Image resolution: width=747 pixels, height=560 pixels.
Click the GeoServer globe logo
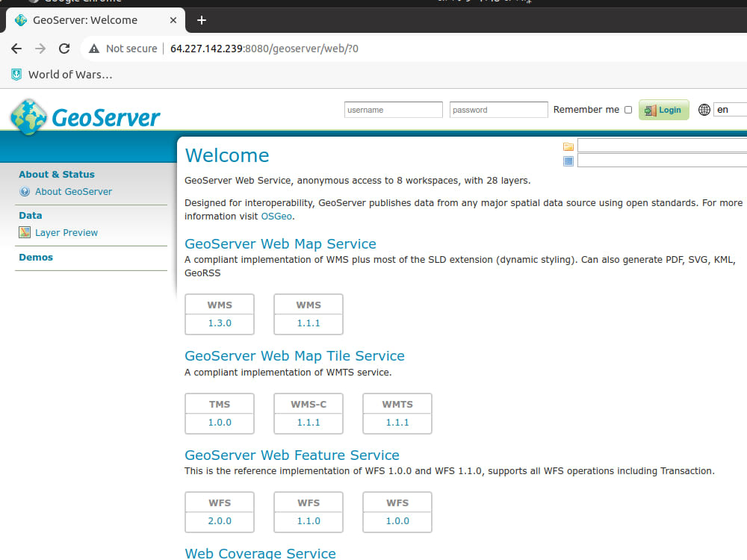(x=28, y=117)
